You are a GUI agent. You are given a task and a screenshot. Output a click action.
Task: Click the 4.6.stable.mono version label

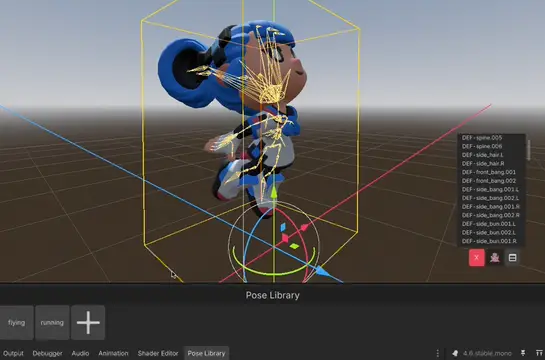point(487,353)
